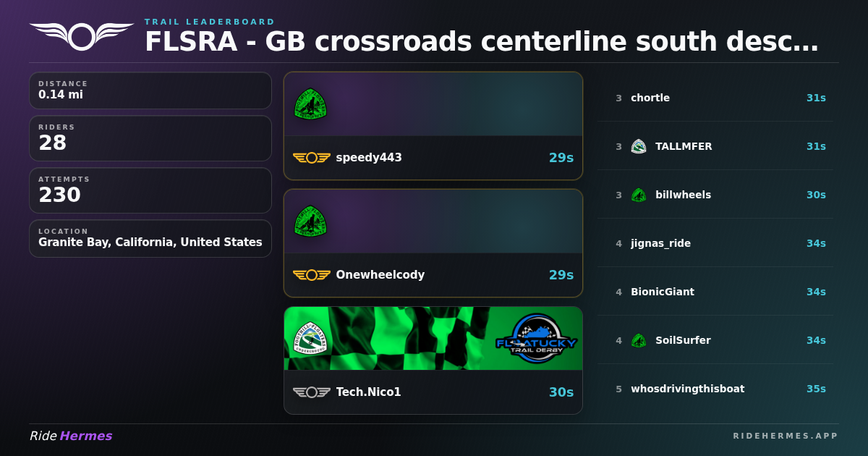Click Ride Hermes footer branding
The height and width of the screenshot is (456, 868).
click(x=71, y=436)
